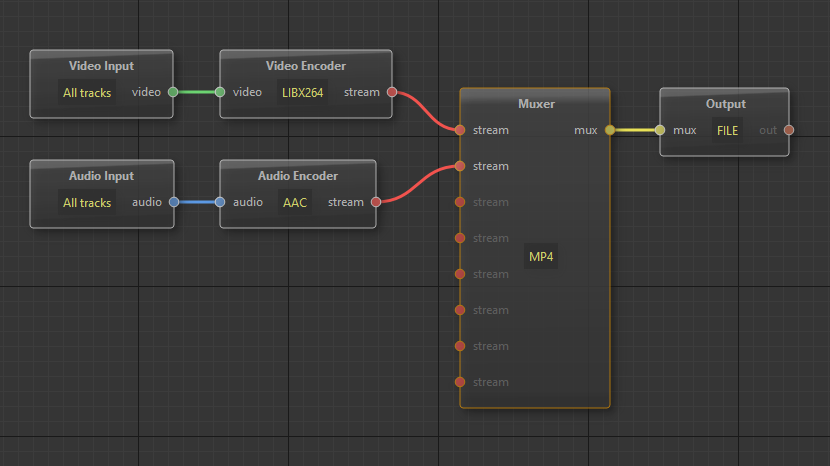Click the Audio Encoder audio input port
The image size is (830, 466).
point(220,202)
